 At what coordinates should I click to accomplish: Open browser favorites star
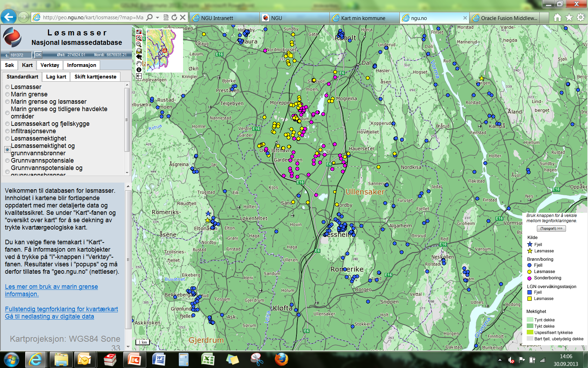tap(569, 18)
